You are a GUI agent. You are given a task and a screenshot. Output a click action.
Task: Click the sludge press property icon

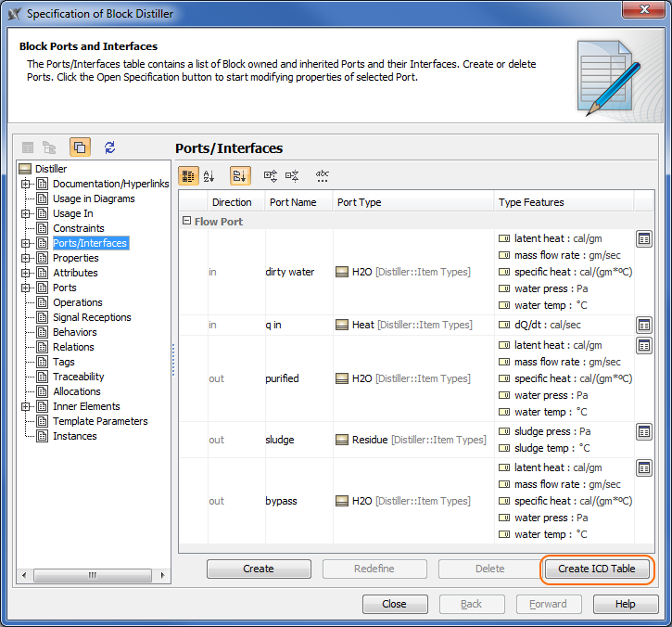click(504, 431)
